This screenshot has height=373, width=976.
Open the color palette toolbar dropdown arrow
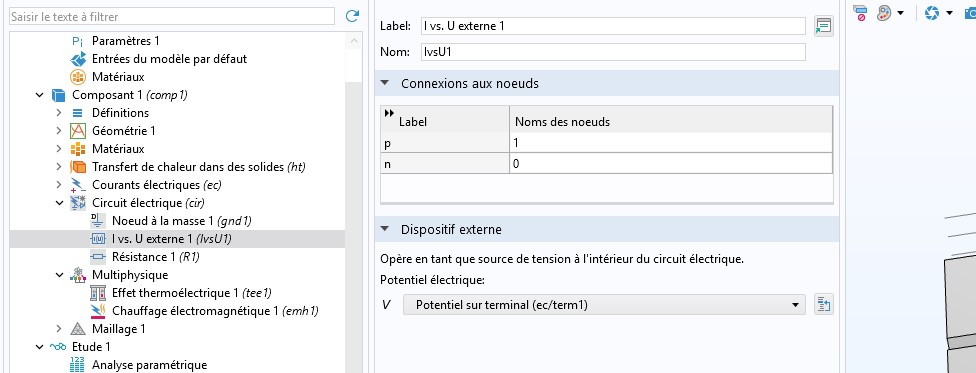(901, 13)
